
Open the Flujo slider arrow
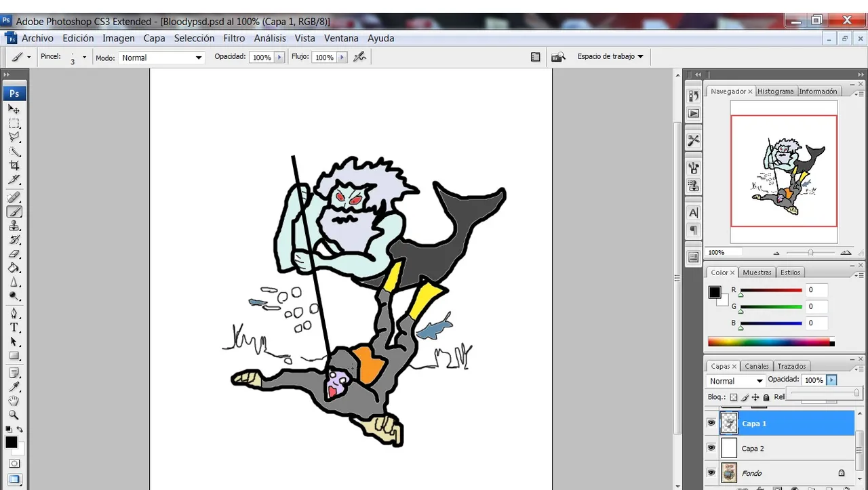pyautogui.click(x=342, y=58)
